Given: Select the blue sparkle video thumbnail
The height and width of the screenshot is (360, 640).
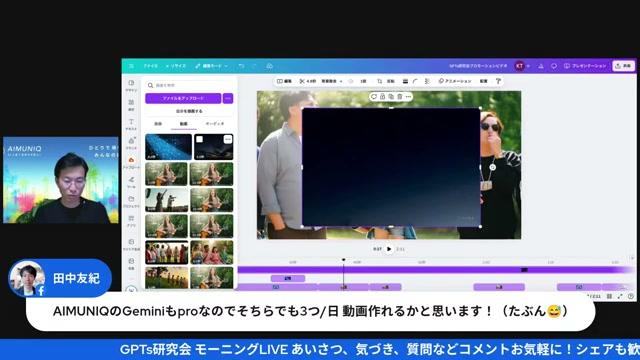Looking at the screenshot, I should click(x=169, y=147).
